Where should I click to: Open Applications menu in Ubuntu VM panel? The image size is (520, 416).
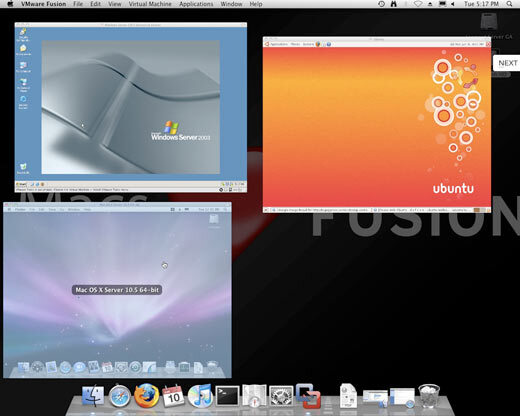tap(279, 44)
